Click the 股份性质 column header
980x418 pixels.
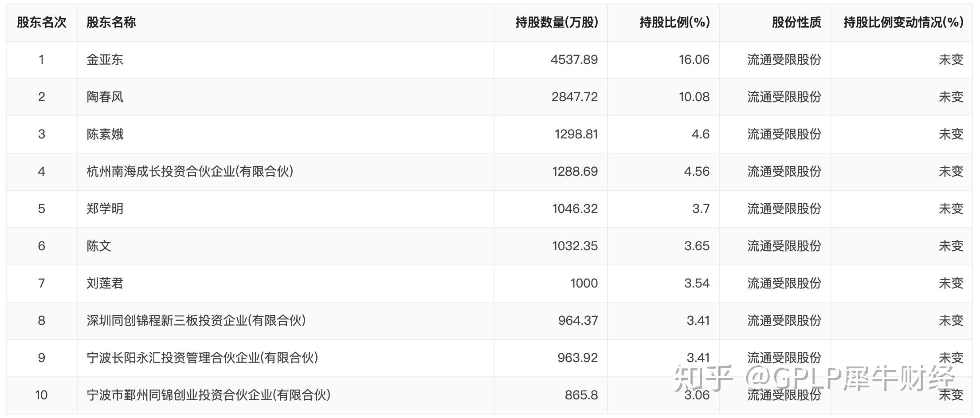pyautogui.click(x=796, y=22)
